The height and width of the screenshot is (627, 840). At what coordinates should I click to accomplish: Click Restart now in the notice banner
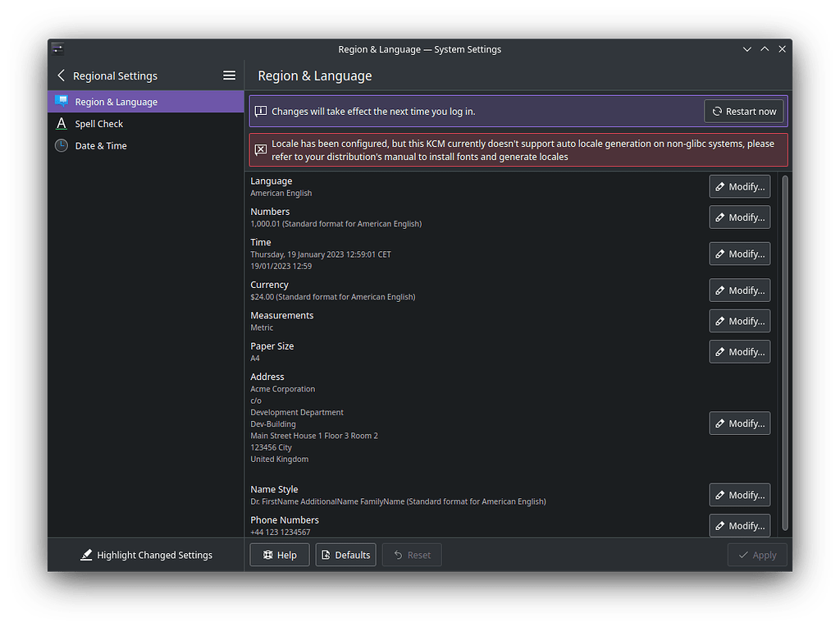click(x=743, y=111)
